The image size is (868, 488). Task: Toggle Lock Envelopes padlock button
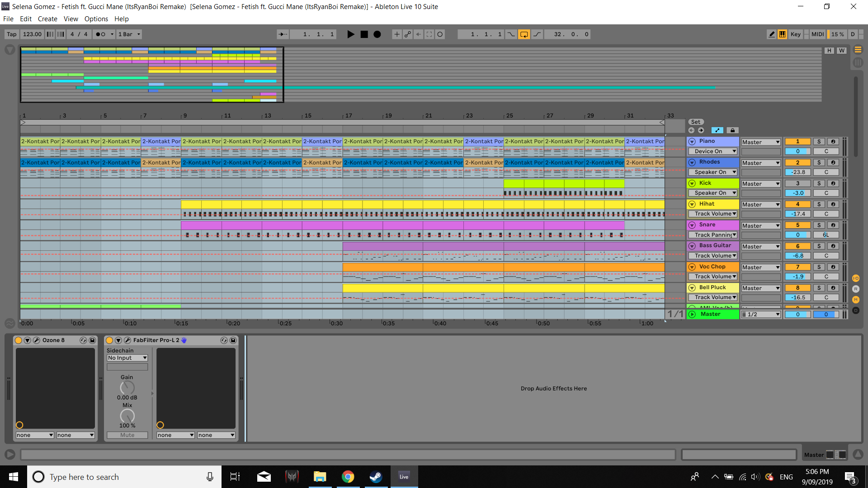(732, 131)
